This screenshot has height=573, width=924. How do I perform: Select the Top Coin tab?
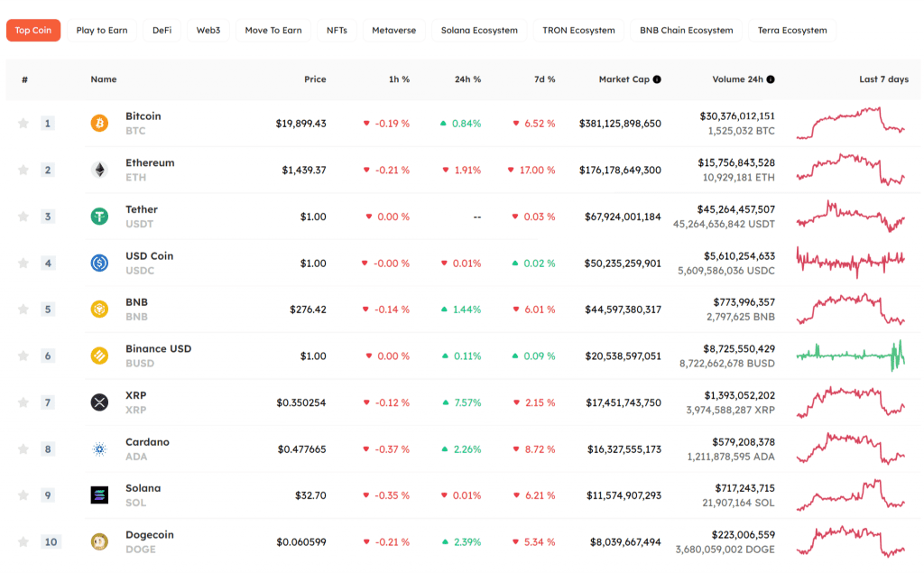[x=33, y=30]
